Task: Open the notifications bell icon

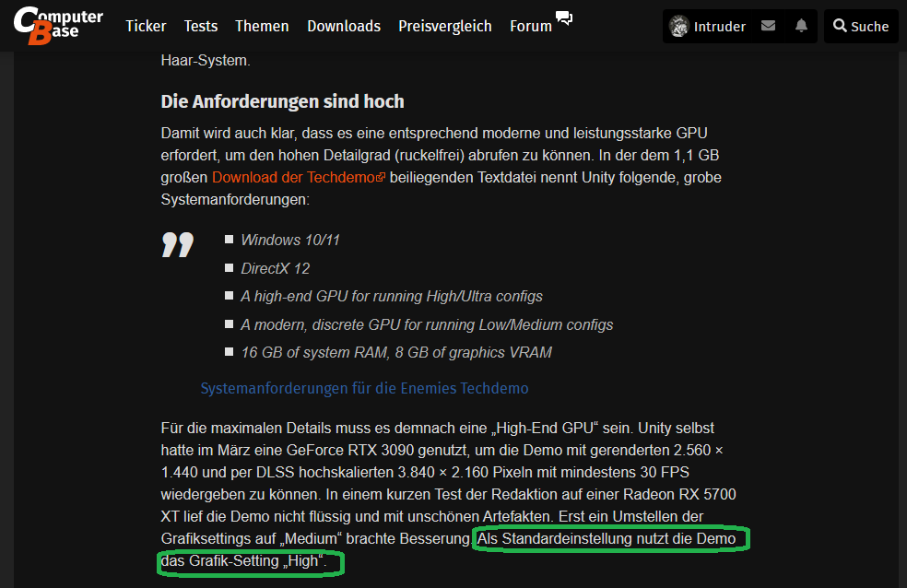Action: [x=801, y=26]
